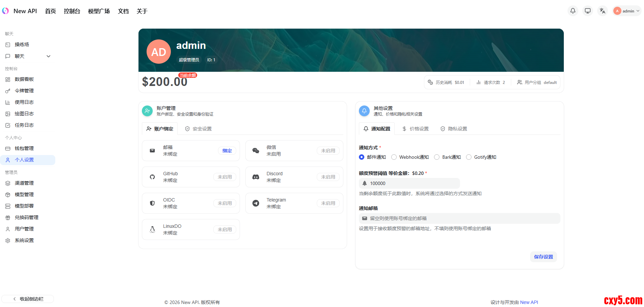Open the language translation icon
Image resolution: width=644 pixels, height=307 pixels.
click(x=602, y=11)
